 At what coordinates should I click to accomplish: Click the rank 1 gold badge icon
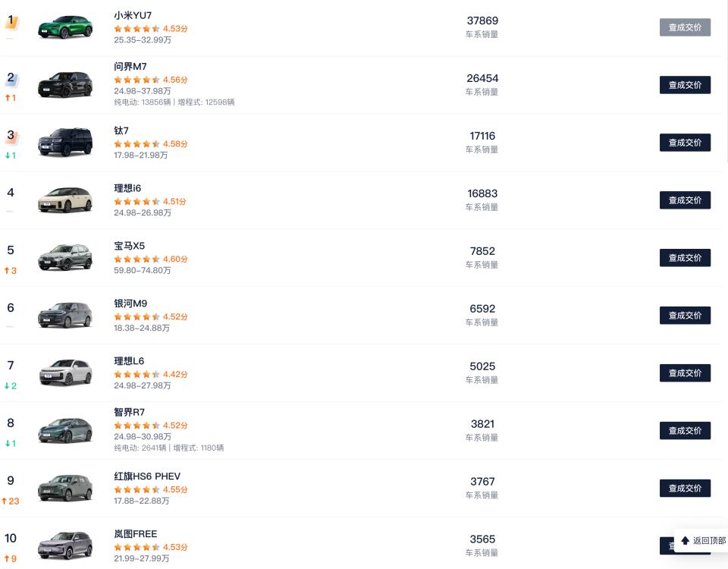coord(11,21)
